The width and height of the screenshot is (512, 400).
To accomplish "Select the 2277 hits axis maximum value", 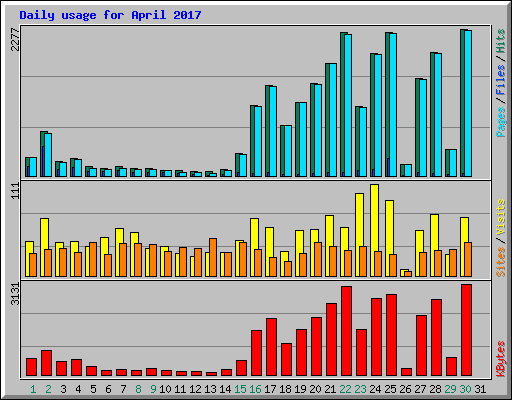I will tap(15, 39).
